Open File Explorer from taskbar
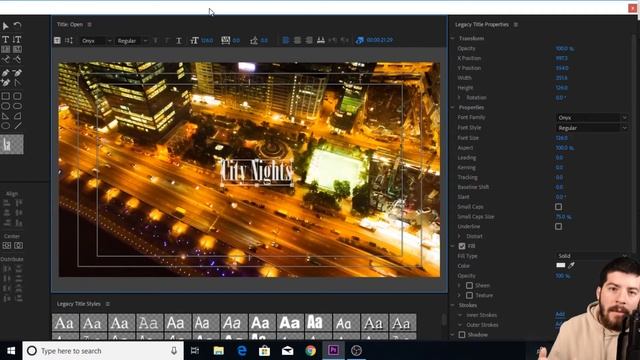The width and height of the screenshot is (640, 360). point(219,351)
